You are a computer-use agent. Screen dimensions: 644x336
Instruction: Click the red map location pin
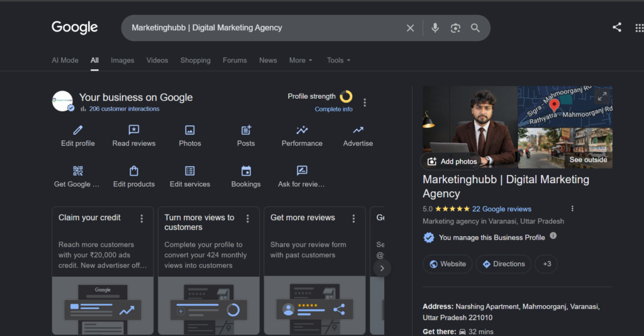[x=554, y=105]
